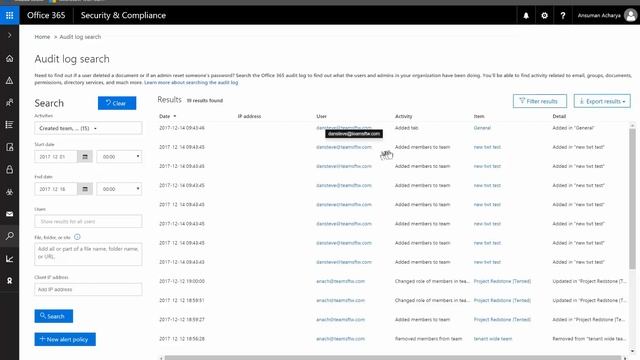Screen dimensions: 640x360
Task: Click the Item column header
Action: pyautogui.click(x=479, y=116)
